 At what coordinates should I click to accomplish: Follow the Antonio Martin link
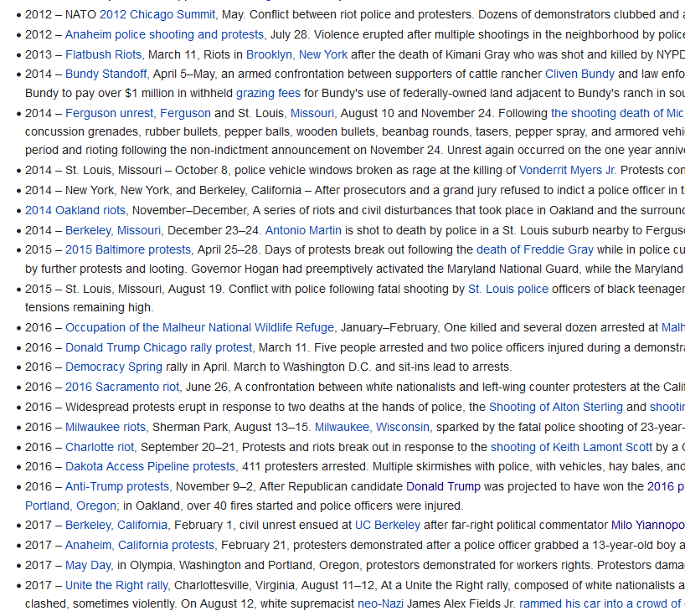pos(303,230)
